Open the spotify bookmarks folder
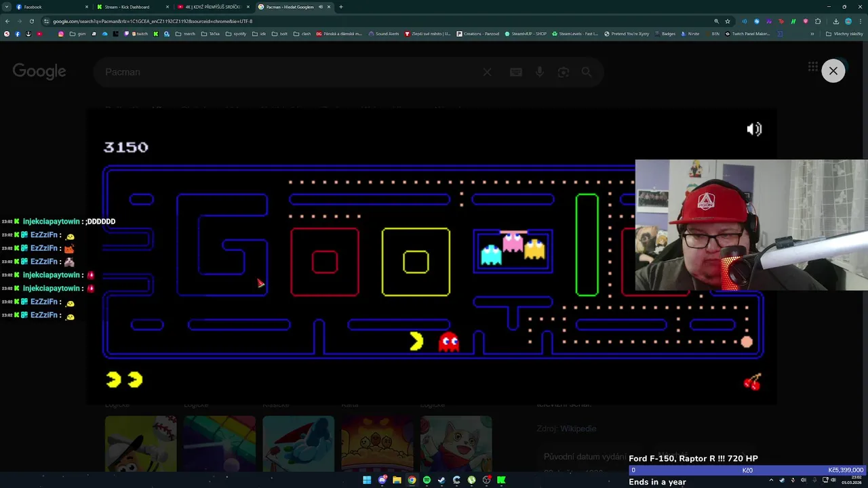Viewport: 868px width, 488px height. click(236, 33)
